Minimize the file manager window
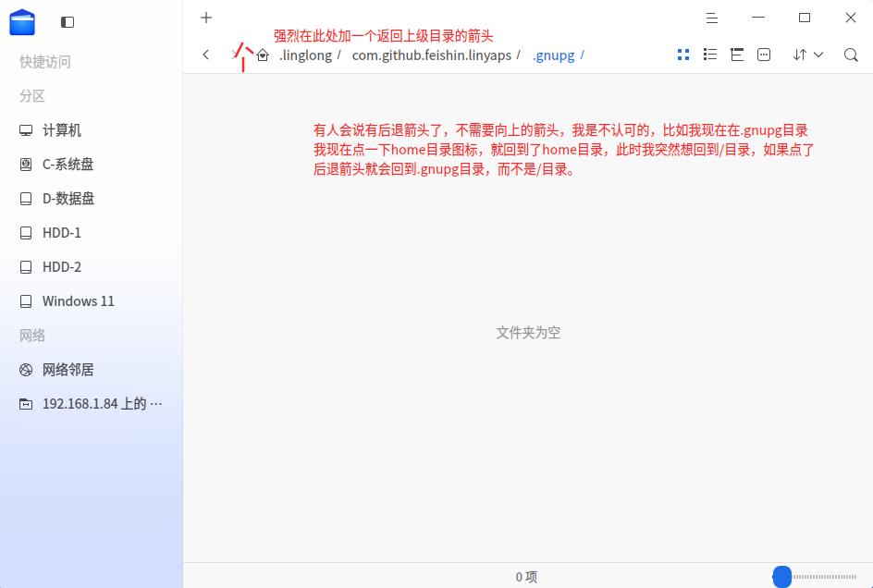The width and height of the screenshot is (873, 588). click(x=757, y=18)
